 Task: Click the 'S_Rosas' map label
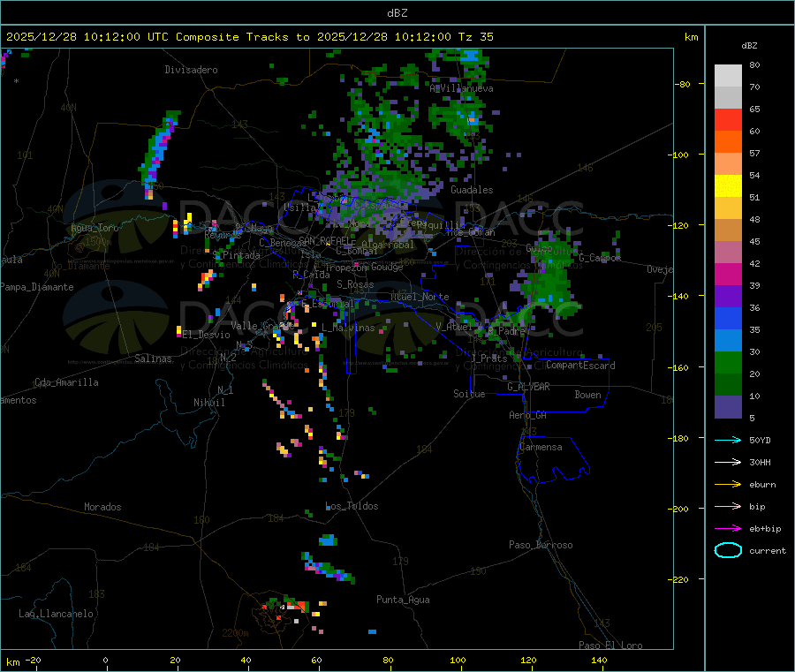[355, 284]
